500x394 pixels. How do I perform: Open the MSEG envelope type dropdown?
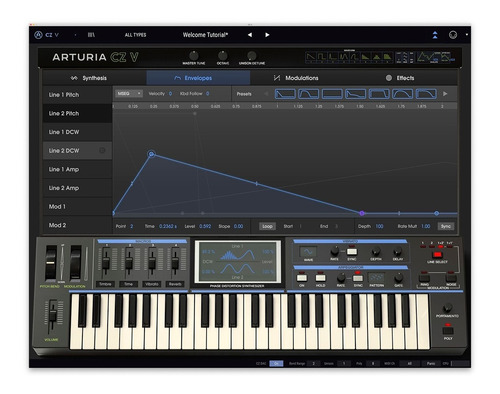(x=129, y=94)
